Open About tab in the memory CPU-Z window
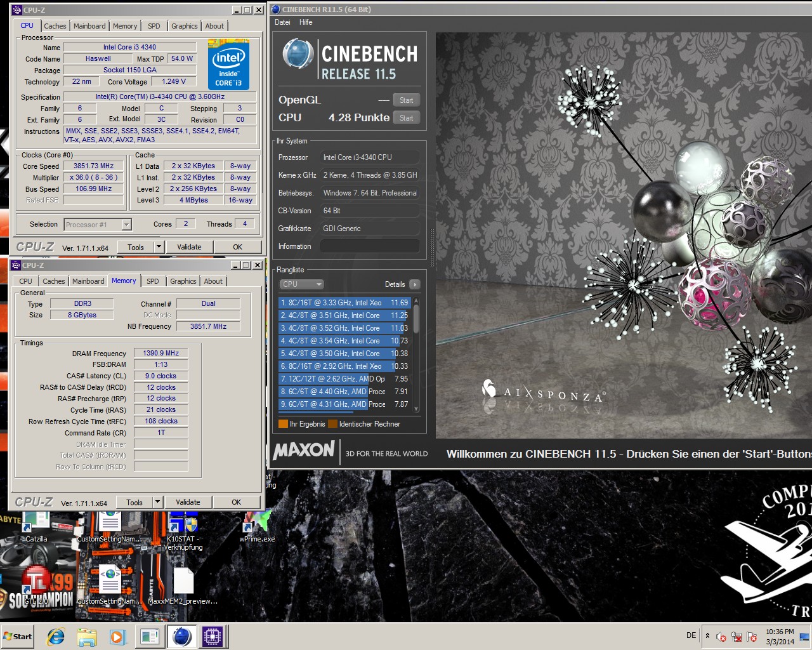This screenshot has height=650, width=812. pos(213,281)
